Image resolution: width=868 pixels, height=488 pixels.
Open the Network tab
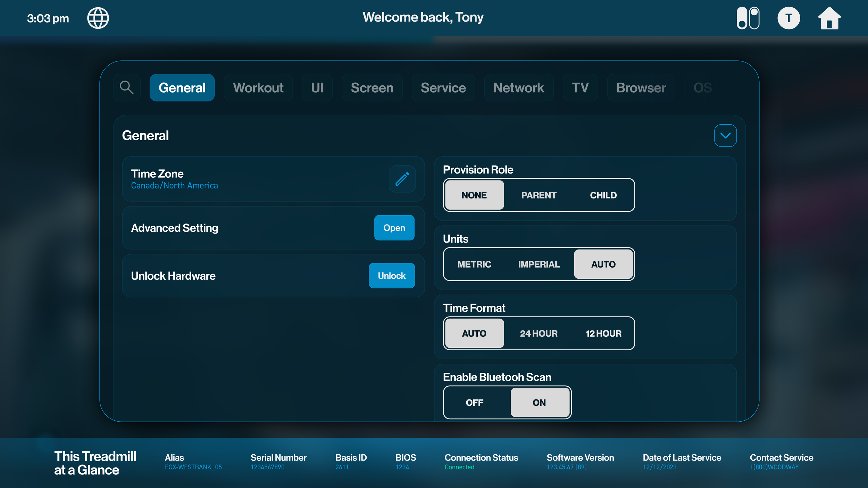518,87
